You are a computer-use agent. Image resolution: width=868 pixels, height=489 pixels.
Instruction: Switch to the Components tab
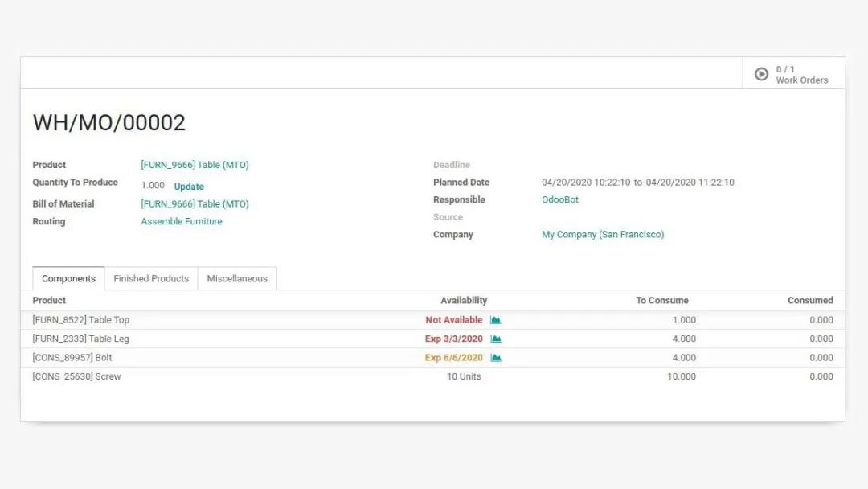pos(68,278)
